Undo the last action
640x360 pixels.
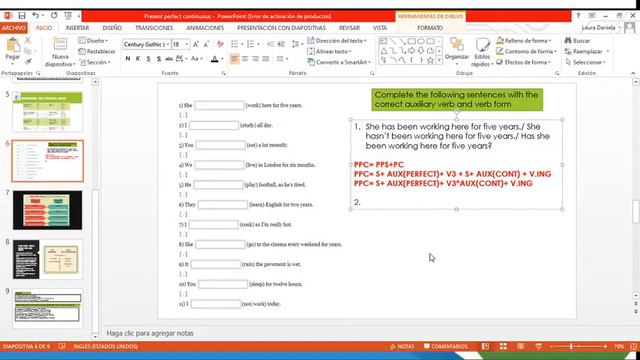36,16
